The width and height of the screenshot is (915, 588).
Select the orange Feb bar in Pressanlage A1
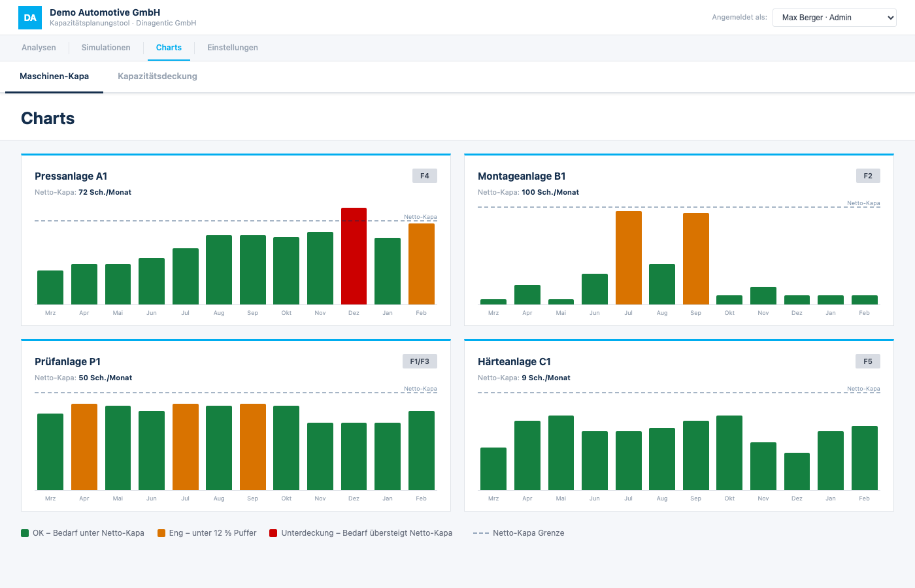(x=422, y=264)
